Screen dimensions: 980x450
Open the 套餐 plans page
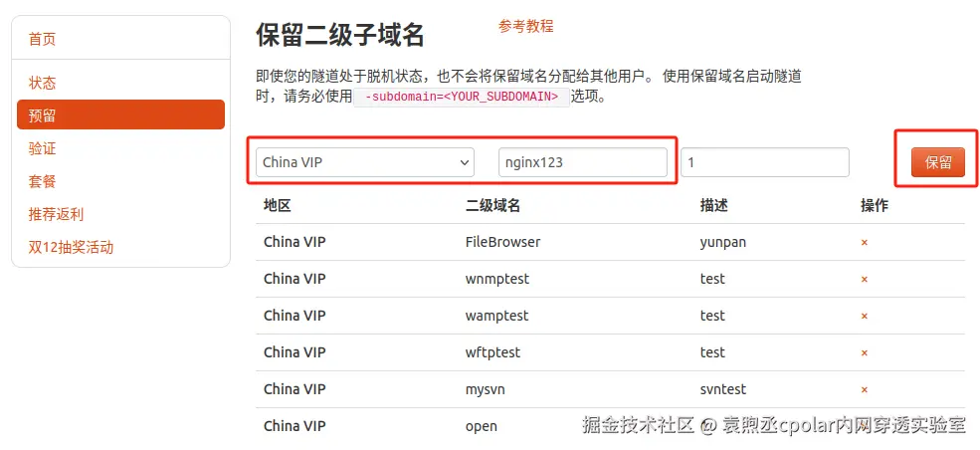(42, 182)
